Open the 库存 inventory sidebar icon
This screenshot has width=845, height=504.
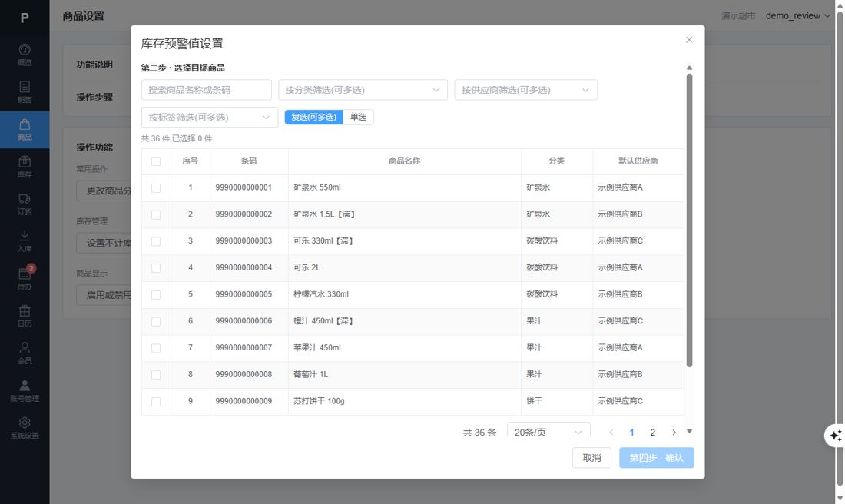point(25,167)
